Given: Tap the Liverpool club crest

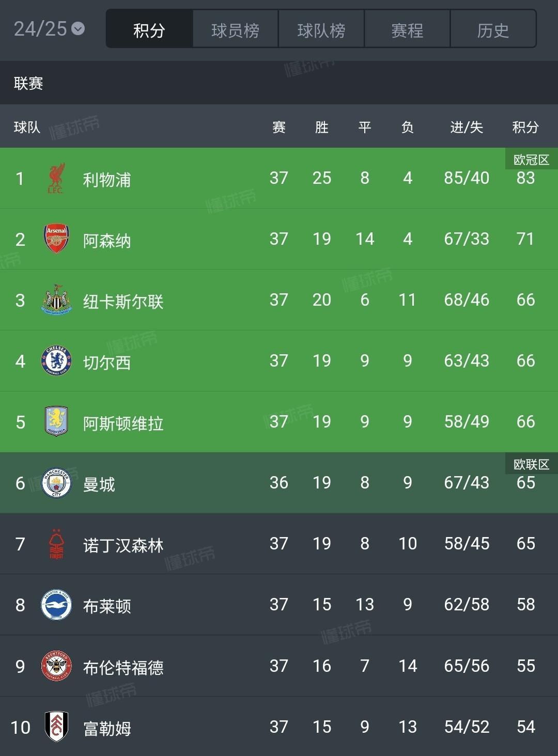Looking at the screenshot, I should point(56,179).
